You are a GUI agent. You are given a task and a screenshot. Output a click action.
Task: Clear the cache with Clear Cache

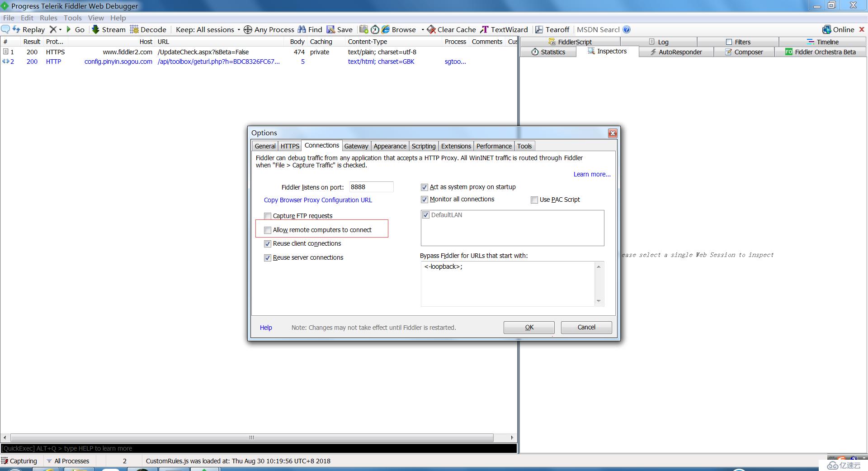(451, 29)
